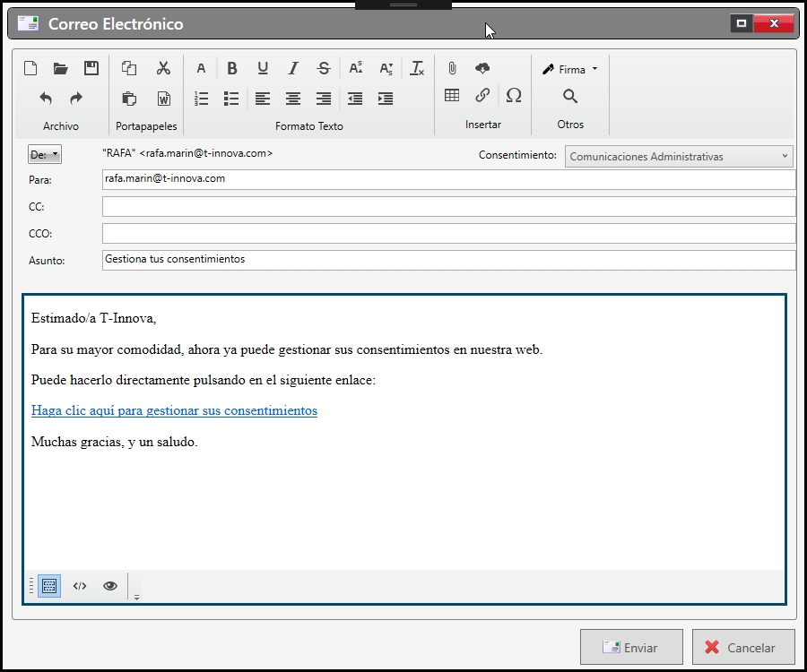Undo the last action
This screenshot has width=807, height=672.
(x=46, y=99)
